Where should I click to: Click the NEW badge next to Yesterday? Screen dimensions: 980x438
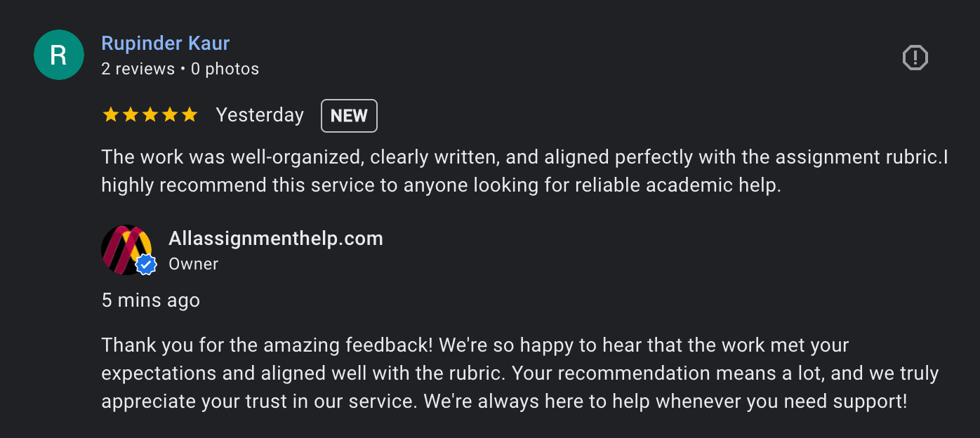tap(349, 115)
